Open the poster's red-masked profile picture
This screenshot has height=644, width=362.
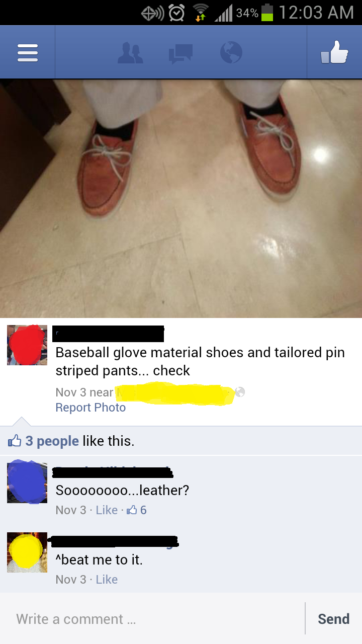point(27,345)
